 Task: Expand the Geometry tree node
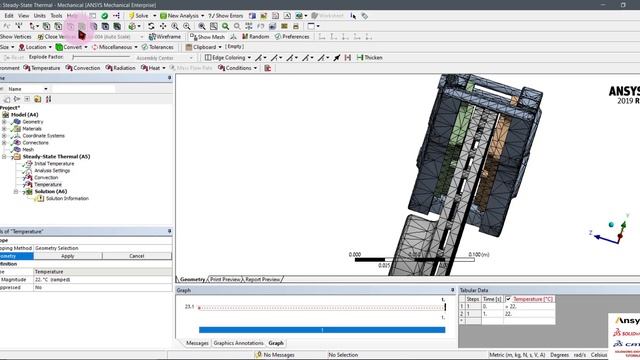[x=4, y=122]
